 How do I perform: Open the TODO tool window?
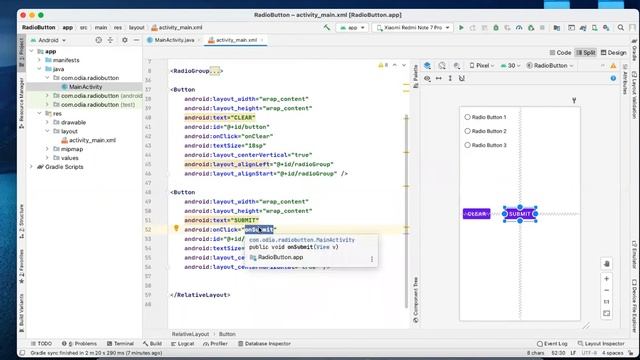point(41,344)
